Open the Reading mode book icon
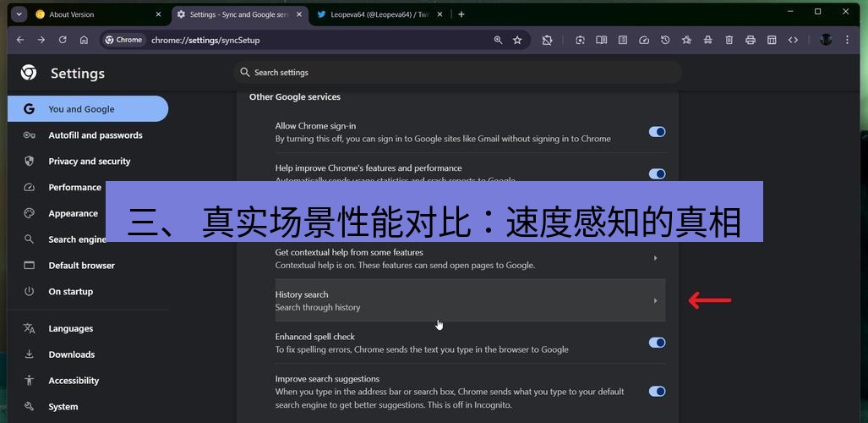This screenshot has width=868, height=423. pyautogui.click(x=601, y=40)
